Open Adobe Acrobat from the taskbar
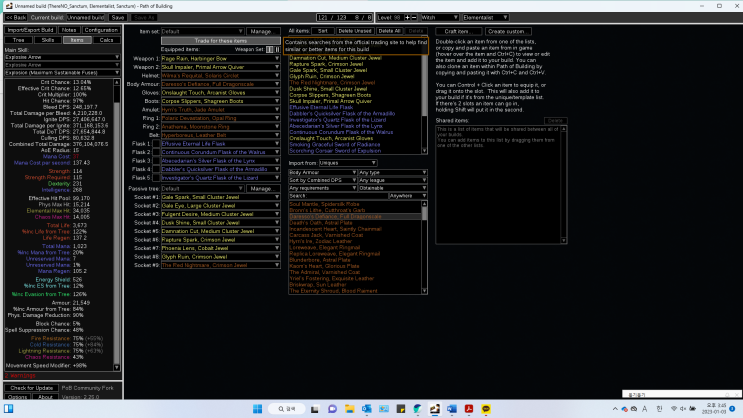Viewport: 743px width, 418px height. pyautogui.click(x=469, y=409)
